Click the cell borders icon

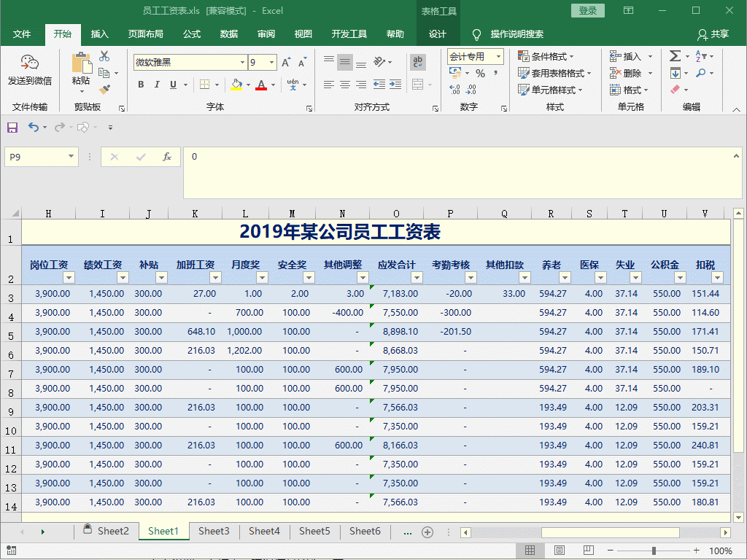(x=204, y=85)
